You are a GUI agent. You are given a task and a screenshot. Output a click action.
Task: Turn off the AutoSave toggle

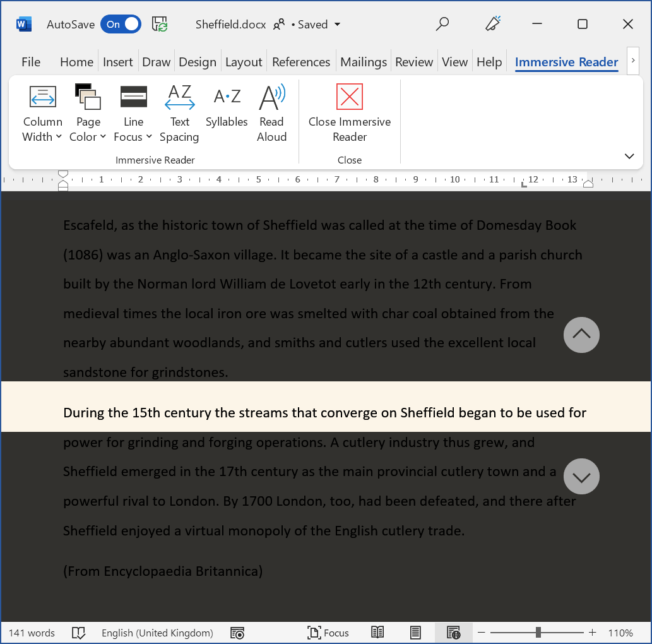(x=120, y=24)
